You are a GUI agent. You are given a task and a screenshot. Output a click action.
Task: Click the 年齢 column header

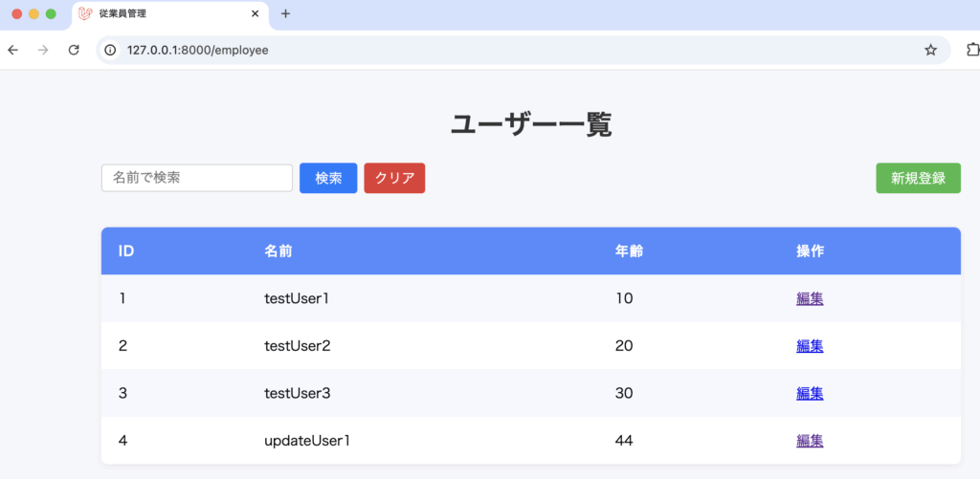[x=629, y=251]
